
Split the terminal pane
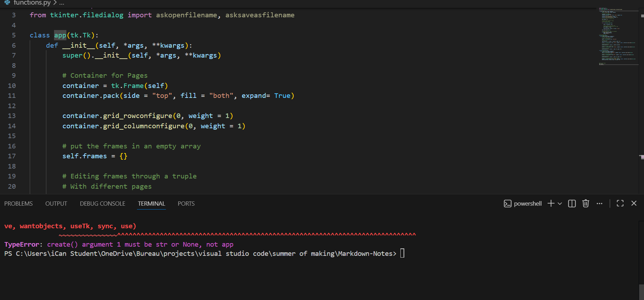[x=572, y=204]
